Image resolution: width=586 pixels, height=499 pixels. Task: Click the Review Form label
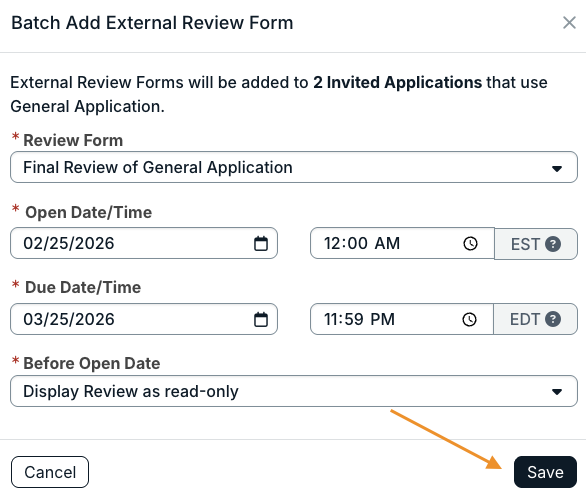[x=73, y=141]
